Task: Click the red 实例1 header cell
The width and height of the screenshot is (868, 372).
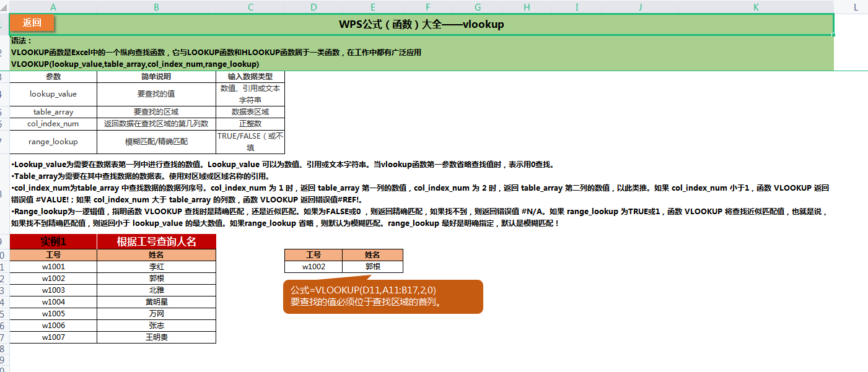Action: (53, 242)
